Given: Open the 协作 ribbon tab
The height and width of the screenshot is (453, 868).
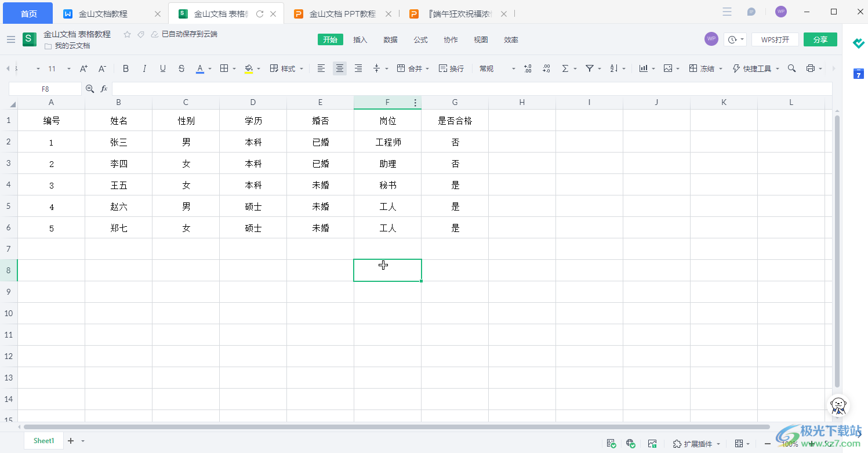Looking at the screenshot, I should click(451, 39).
